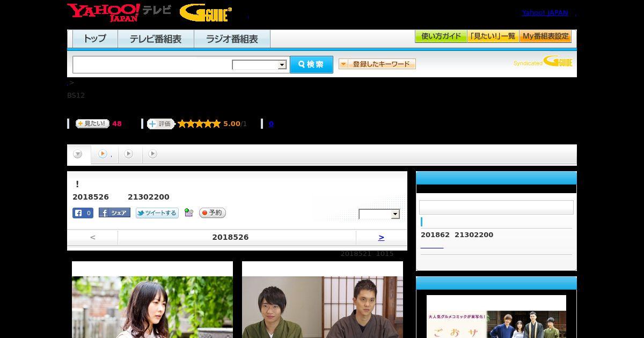This screenshot has width=644, height=338.
Task: Click the G-GUIDE logo in header
Action: (x=206, y=13)
